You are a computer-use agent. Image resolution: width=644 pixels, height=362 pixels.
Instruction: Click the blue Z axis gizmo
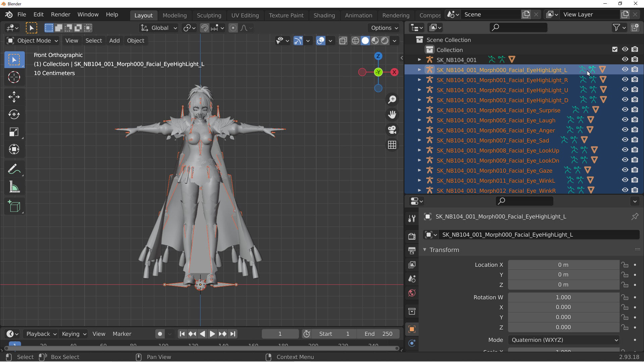378,56
